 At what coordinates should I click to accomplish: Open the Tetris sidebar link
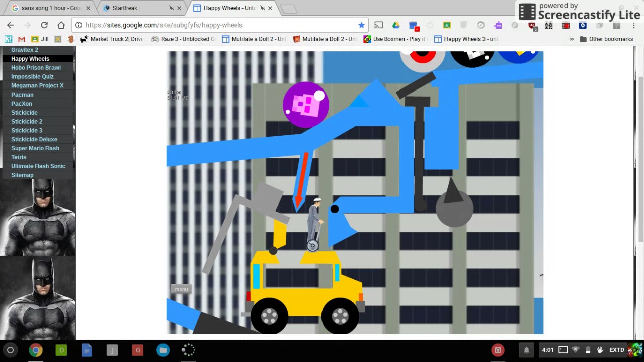pos(19,157)
